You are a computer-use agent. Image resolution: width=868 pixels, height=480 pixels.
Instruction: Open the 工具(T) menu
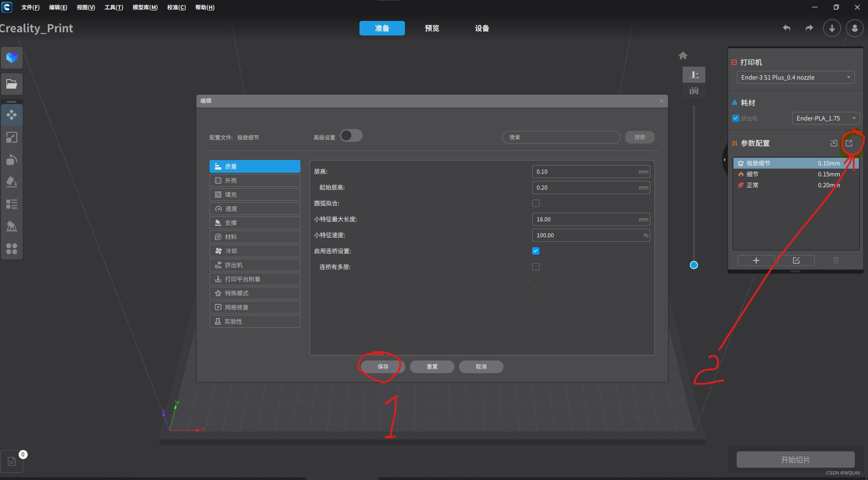pos(114,7)
